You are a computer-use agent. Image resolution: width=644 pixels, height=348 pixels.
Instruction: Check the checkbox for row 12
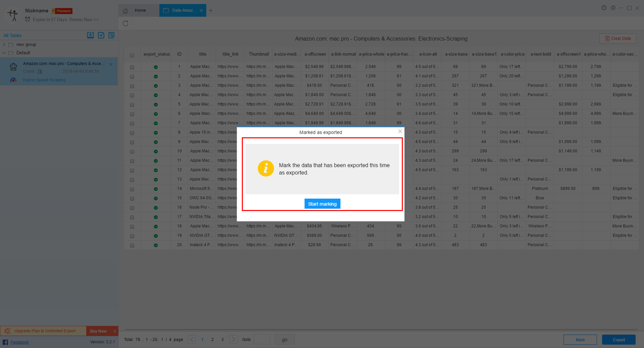[132, 170]
